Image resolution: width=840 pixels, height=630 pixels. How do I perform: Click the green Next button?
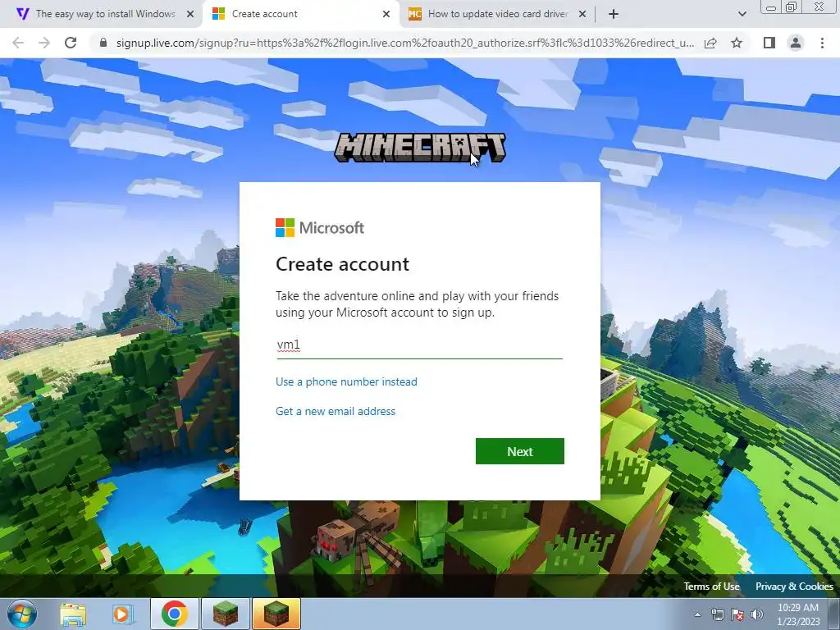519,451
